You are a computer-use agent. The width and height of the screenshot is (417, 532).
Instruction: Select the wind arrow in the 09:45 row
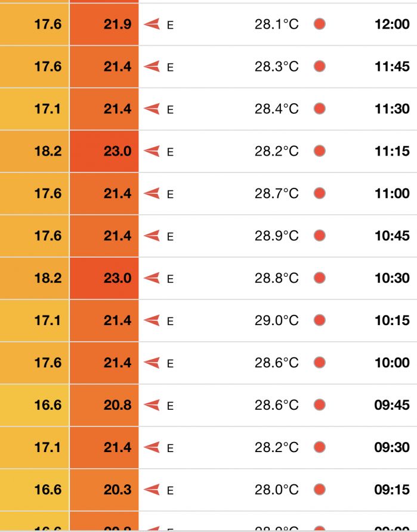(152, 405)
